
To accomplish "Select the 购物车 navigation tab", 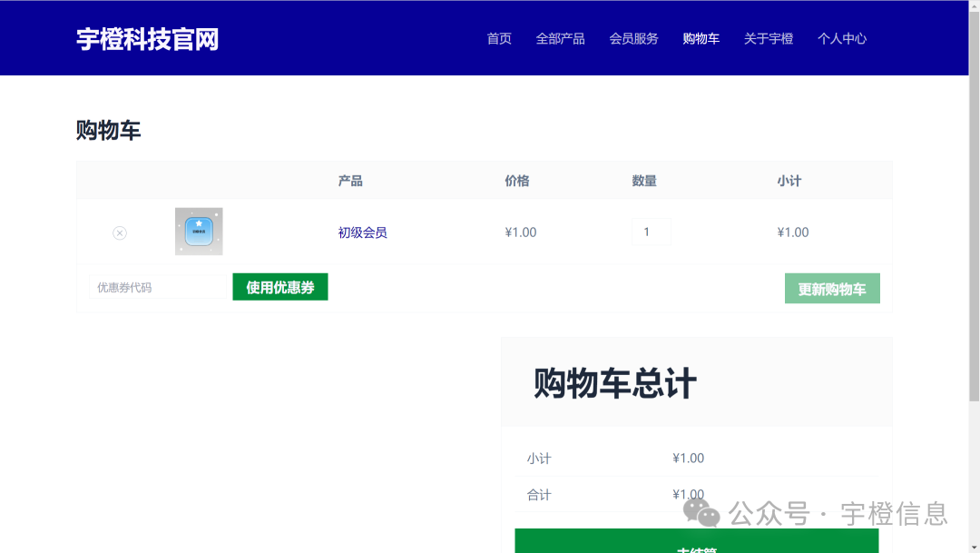I will pos(701,38).
